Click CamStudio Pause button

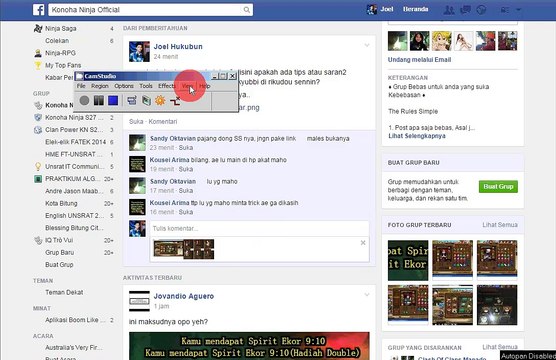point(99,100)
